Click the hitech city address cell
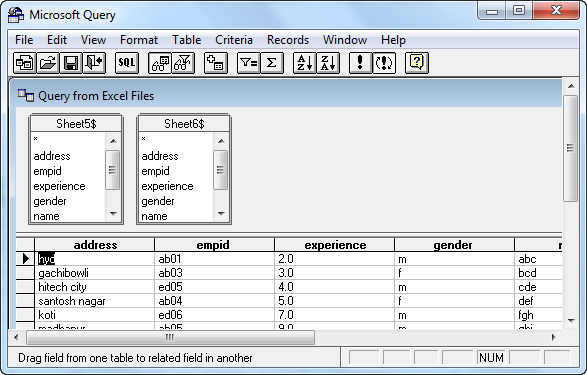This screenshot has height=375, width=587. pos(95,287)
